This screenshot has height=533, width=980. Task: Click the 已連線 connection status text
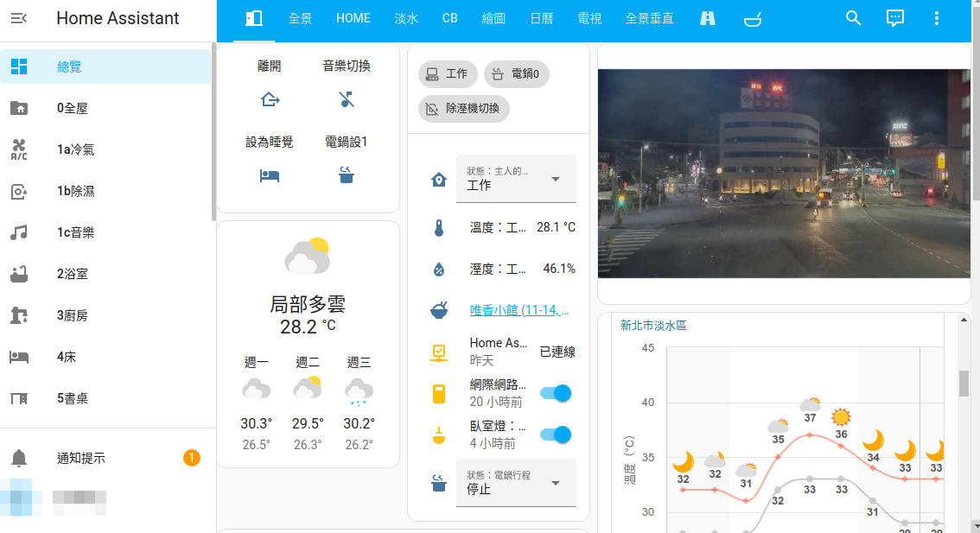coord(557,352)
